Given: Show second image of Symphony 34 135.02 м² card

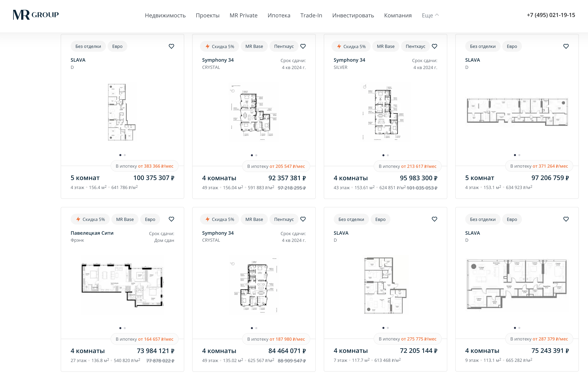Looking at the screenshot, I should (256, 328).
